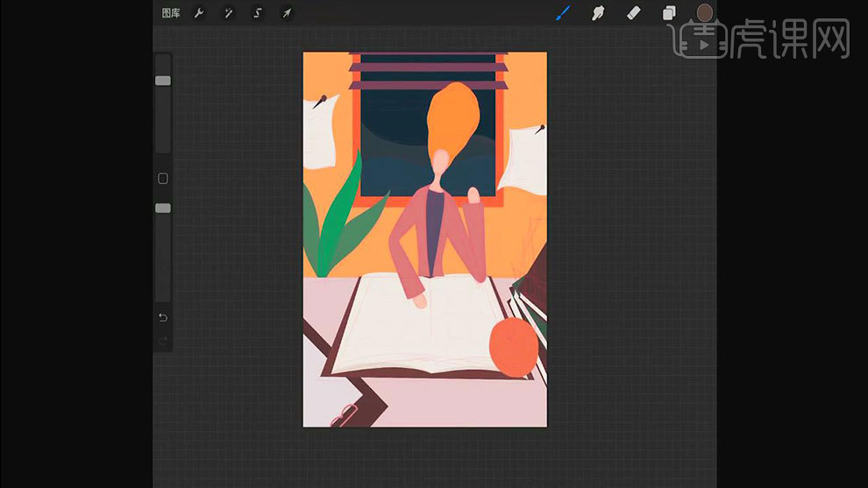
Task: Select the Smudge tool
Action: tap(598, 13)
